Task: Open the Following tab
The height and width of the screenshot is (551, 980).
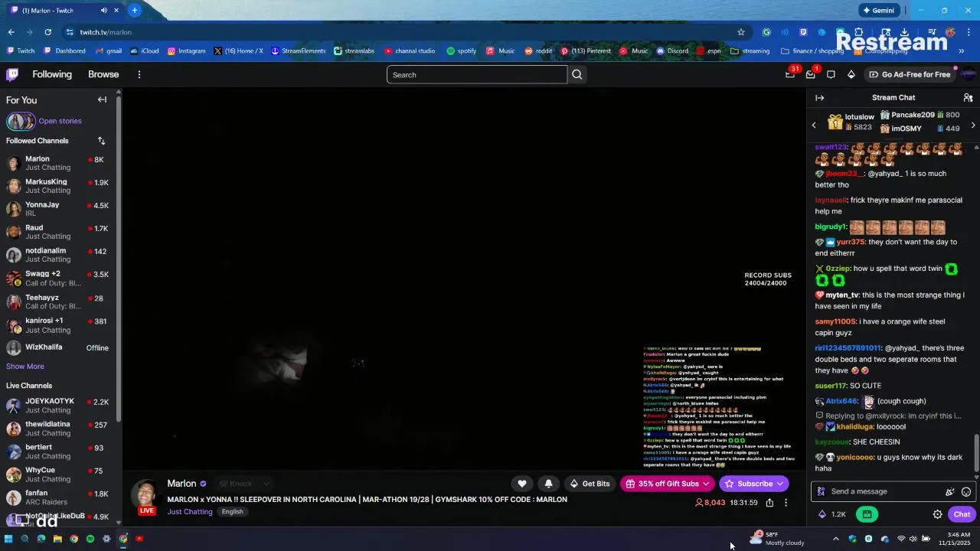Action: tap(52, 74)
